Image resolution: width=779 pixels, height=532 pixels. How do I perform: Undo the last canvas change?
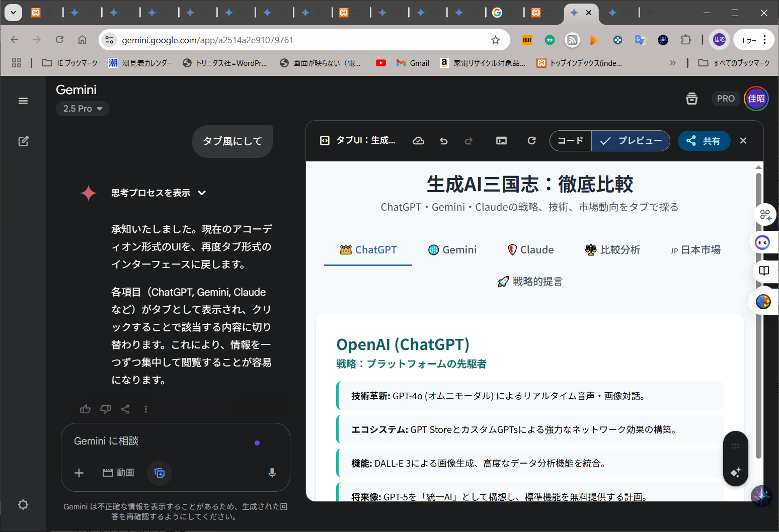point(443,141)
